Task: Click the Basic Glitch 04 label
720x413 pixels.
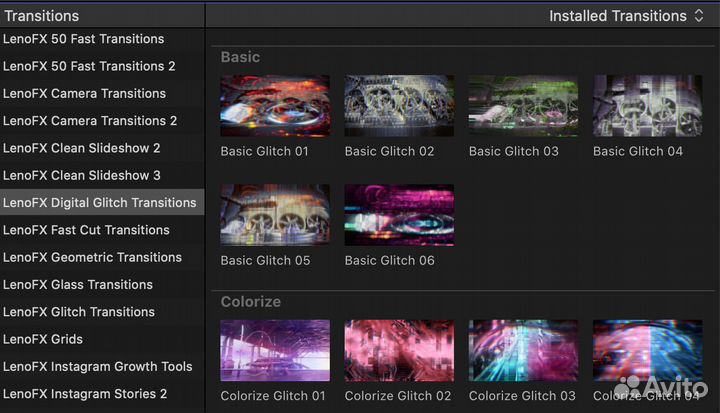Action: (x=638, y=151)
